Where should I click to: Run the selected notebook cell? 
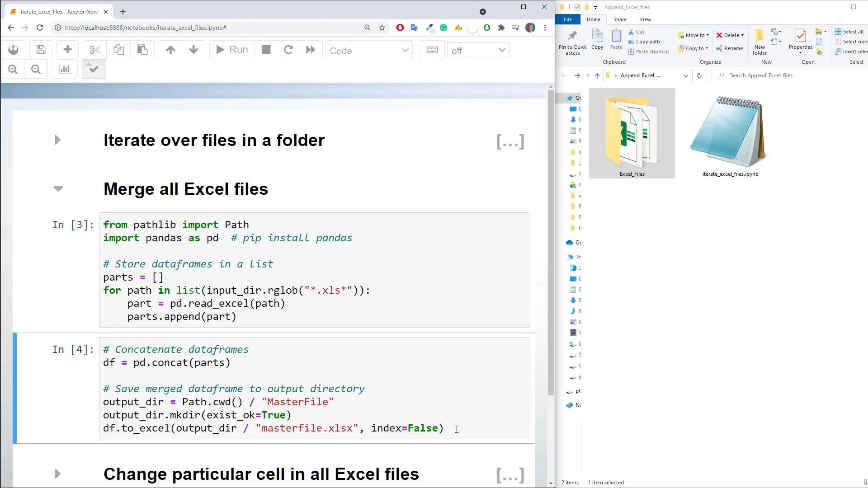[231, 50]
